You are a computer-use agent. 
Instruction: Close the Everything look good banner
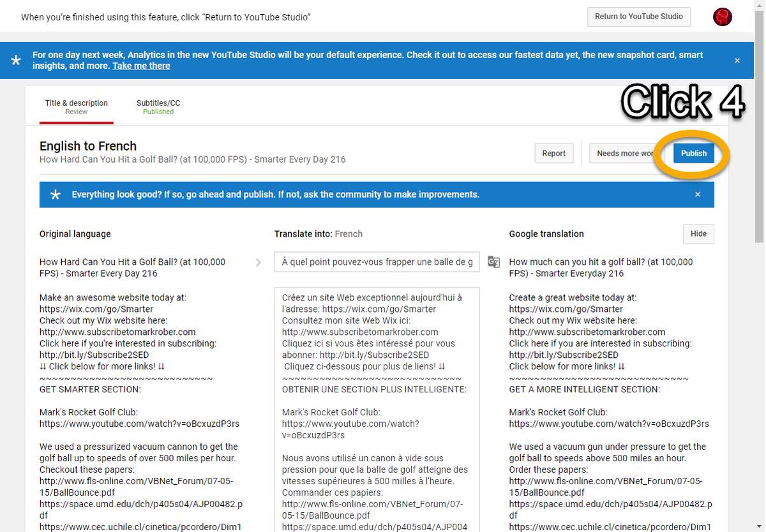point(698,195)
